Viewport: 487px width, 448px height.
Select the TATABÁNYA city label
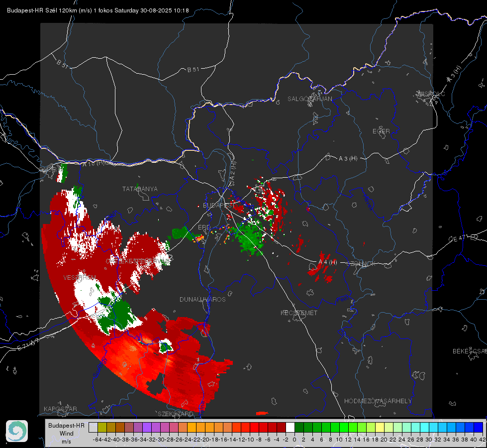140,189
